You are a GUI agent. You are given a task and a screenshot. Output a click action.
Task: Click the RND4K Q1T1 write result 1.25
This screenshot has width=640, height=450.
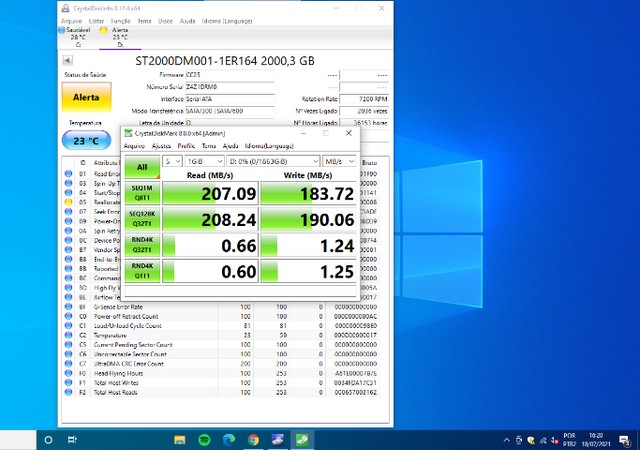pos(308,271)
